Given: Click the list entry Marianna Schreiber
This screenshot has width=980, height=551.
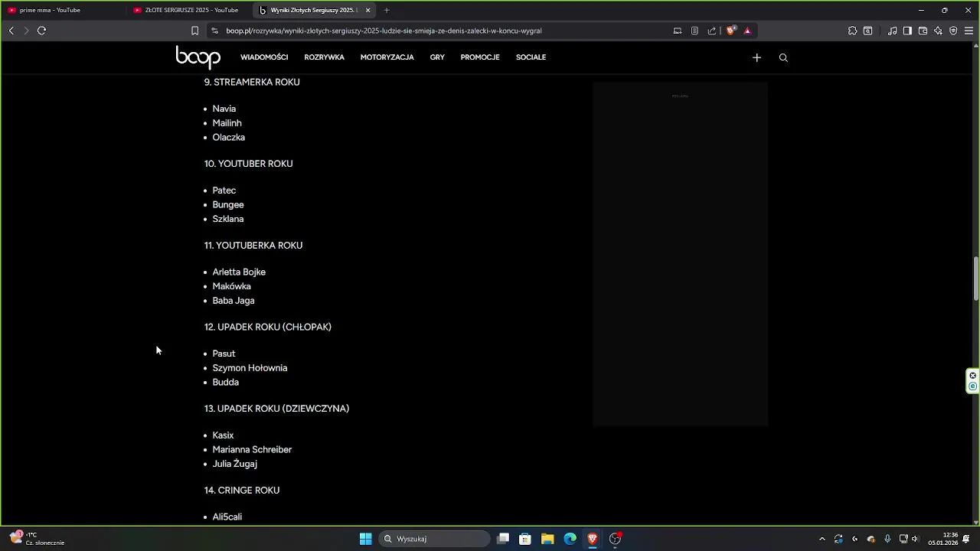Looking at the screenshot, I should point(252,450).
